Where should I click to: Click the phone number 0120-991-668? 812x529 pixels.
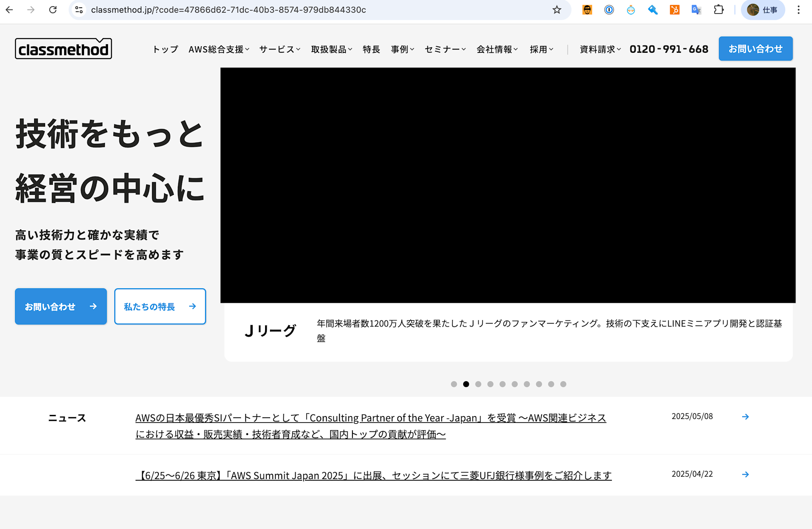669,49
